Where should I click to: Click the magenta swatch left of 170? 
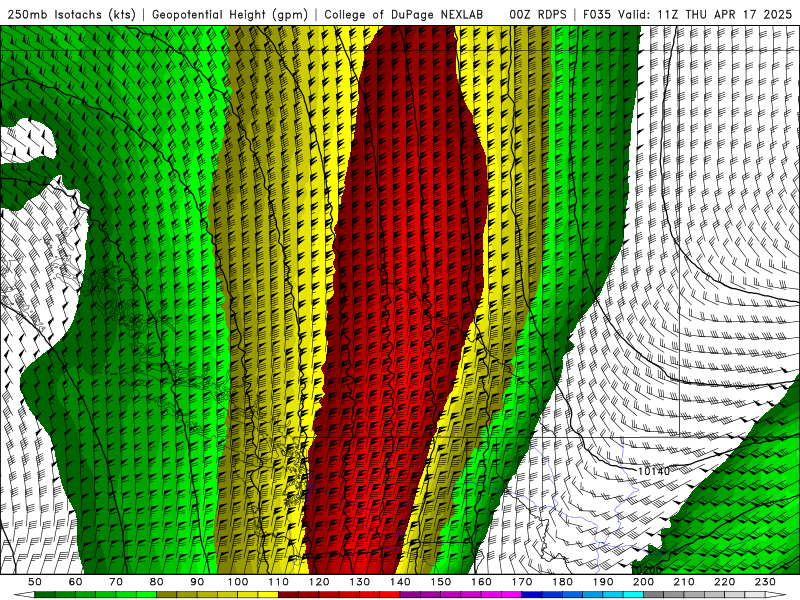pos(511,595)
